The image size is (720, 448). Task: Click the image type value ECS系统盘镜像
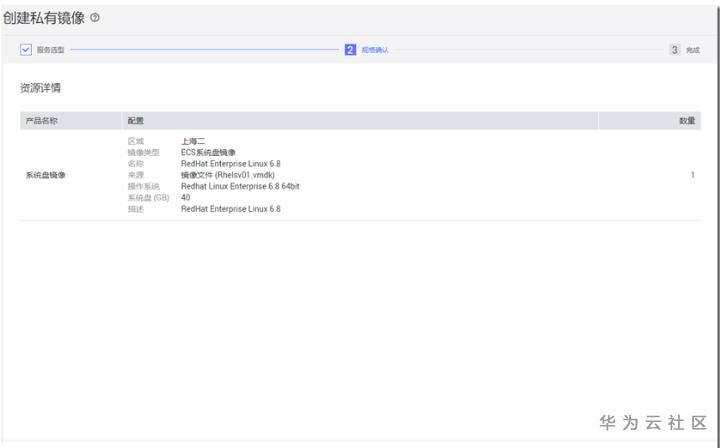click(208, 152)
